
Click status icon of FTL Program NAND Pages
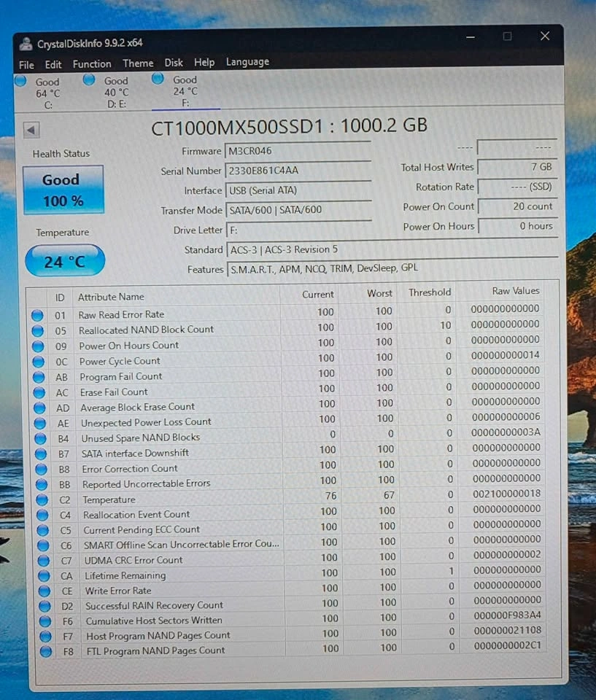click(46, 652)
